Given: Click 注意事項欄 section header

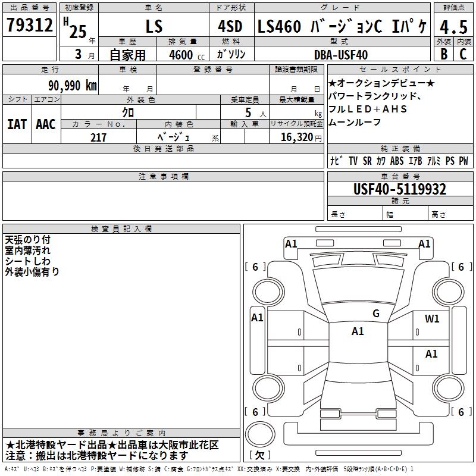Looking at the screenshot, I should 163,176.
